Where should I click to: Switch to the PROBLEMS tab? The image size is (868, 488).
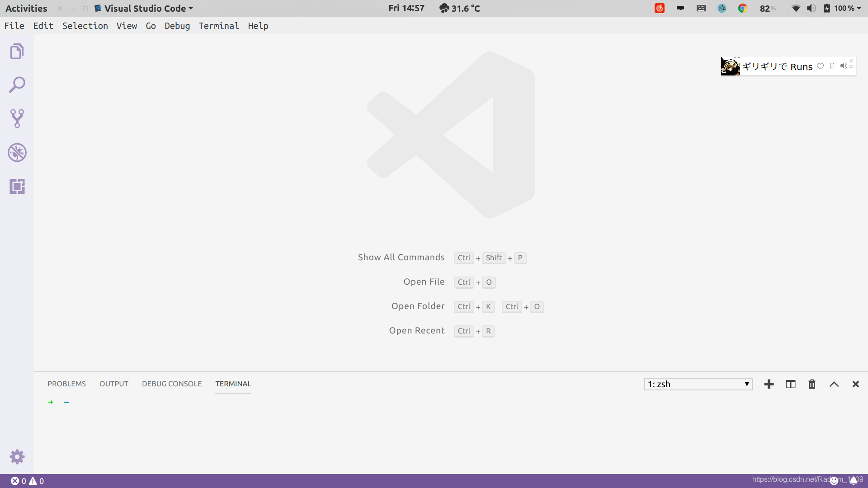(x=66, y=384)
